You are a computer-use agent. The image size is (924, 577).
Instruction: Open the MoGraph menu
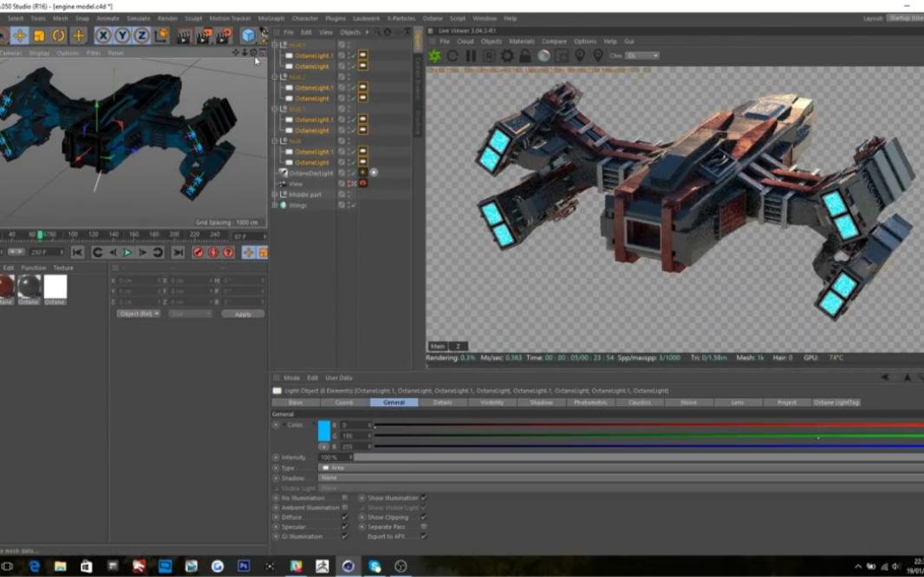tap(270, 18)
